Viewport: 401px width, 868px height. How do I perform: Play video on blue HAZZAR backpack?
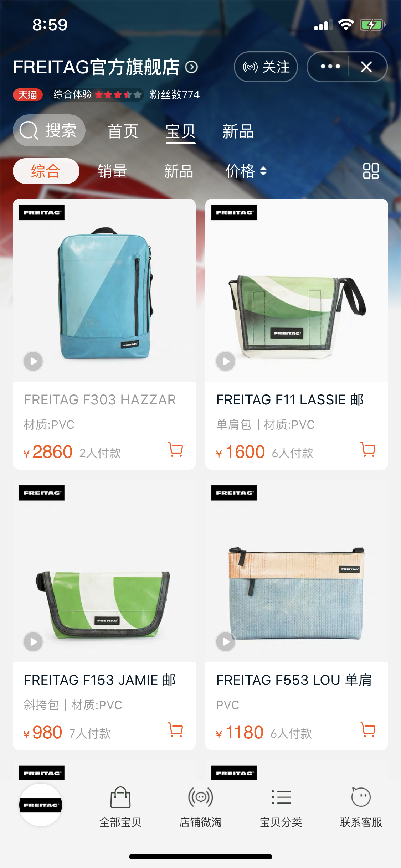point(34,361)
